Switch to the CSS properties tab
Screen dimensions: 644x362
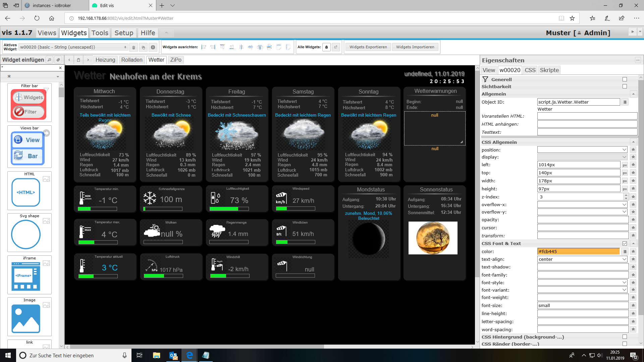click(530, 70)
